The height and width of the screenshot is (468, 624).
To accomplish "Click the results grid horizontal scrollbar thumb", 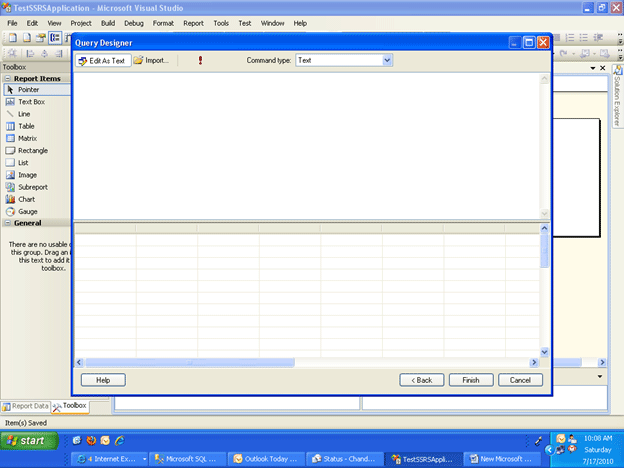I will (190, 363).
